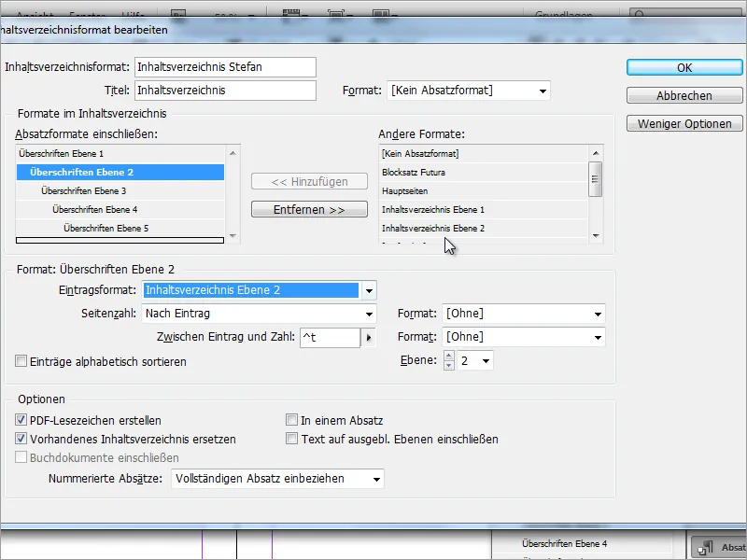Viewport: 747px width, 560px height.
Task: Open the title Format dropdown Kein Absatzformat
Action: [469, 91]
